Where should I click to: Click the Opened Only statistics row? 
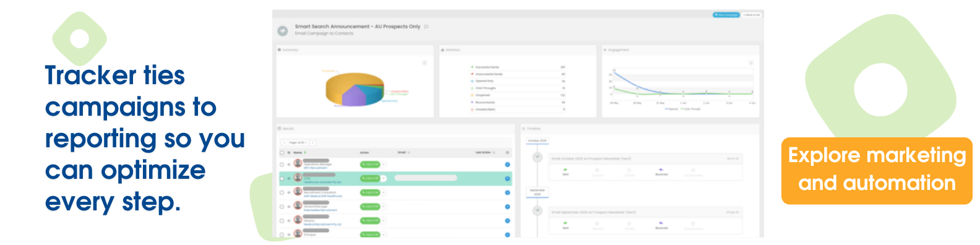pos(518,81)
